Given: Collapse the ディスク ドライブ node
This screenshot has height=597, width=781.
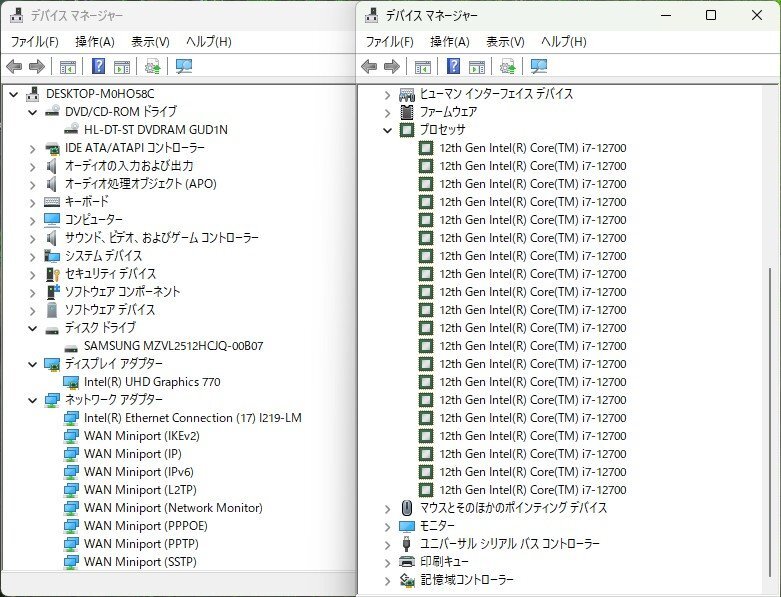Looking at the screenshot, I should [x=33, y=328].
